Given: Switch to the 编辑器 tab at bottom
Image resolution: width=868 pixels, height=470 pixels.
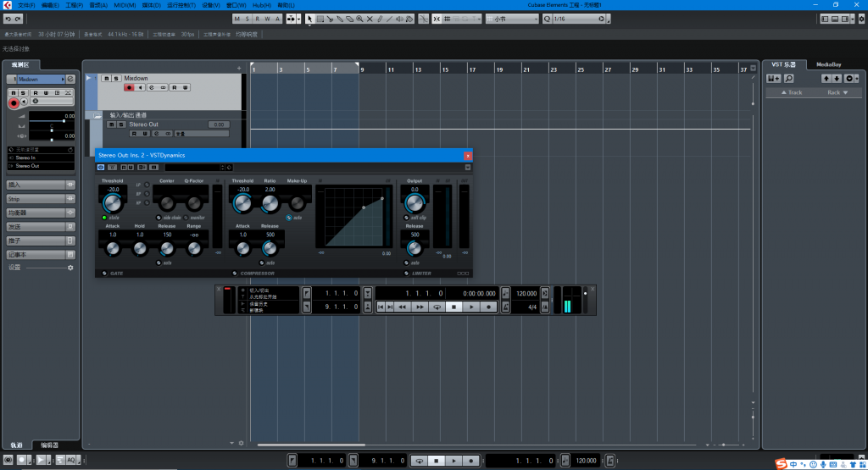Looking at the screenshot, I should (x=49, y=445).
